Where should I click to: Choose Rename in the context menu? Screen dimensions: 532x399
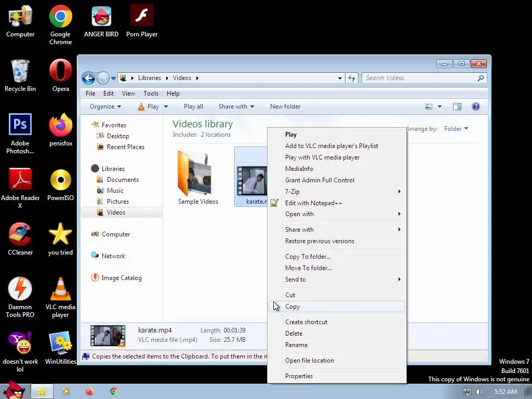[337, 345]
